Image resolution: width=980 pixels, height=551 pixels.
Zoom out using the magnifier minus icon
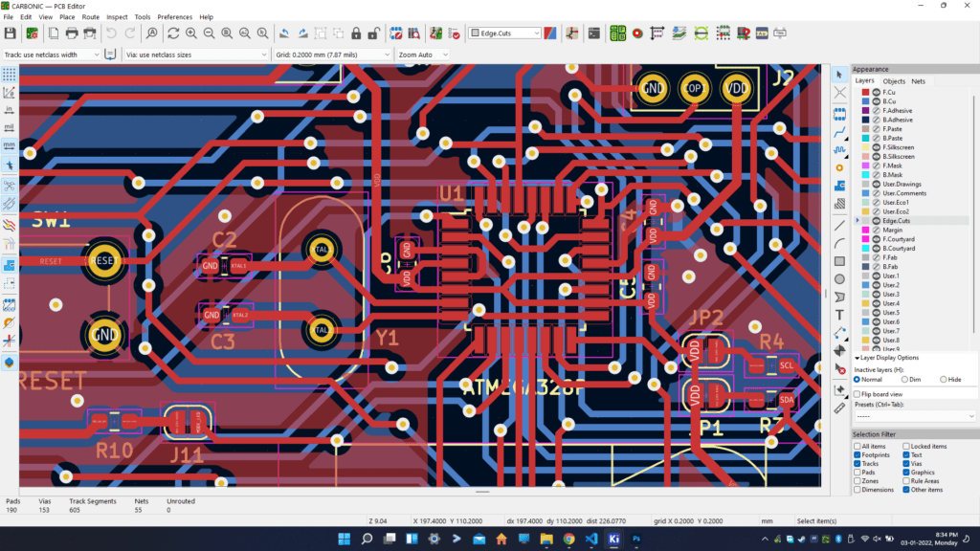pyautogui.click(x=210, y=33)
